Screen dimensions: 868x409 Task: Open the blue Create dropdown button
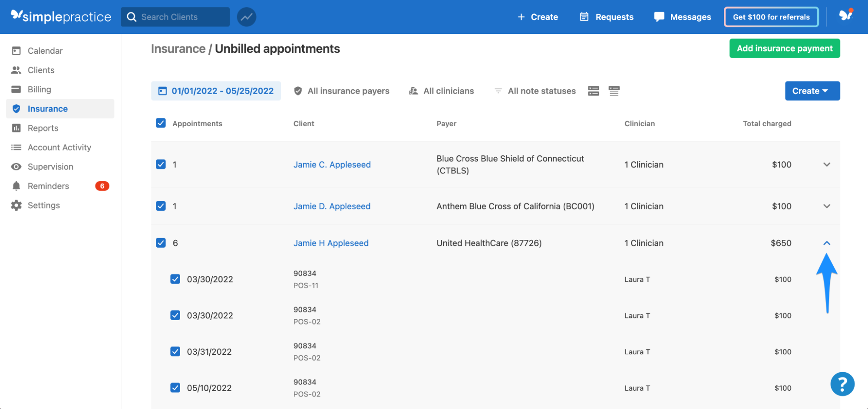812,91
